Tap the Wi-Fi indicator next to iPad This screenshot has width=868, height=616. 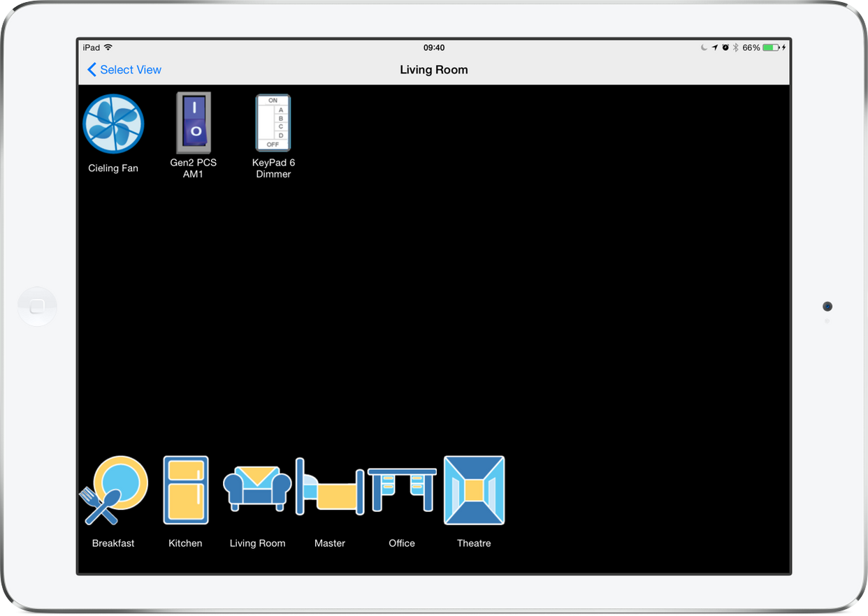click(x=107, y=47)
